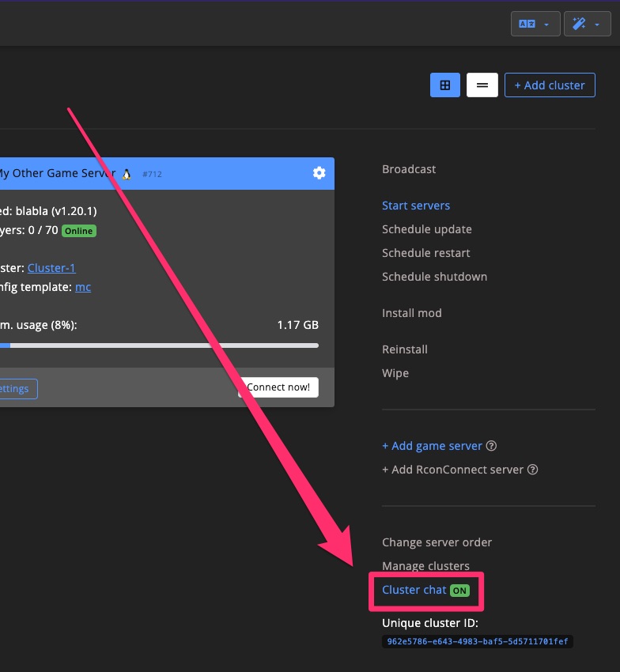Click the Linux penguin icon on the server

126,173
